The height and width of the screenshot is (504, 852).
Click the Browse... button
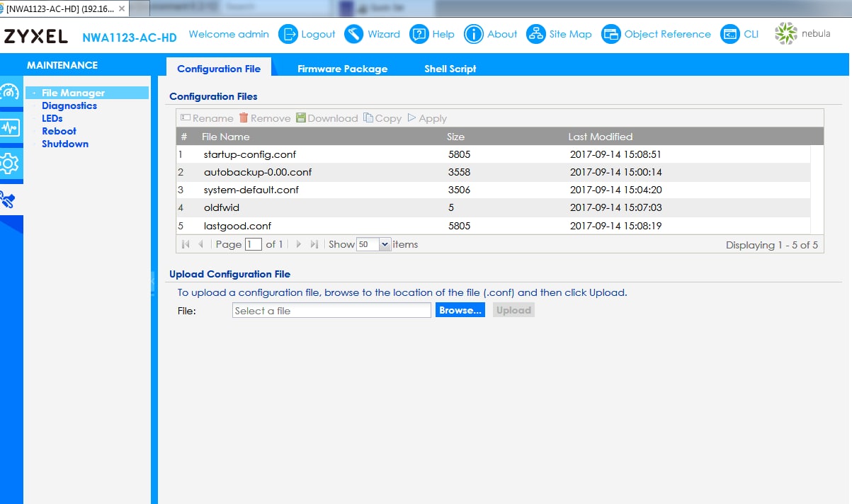[x=460, y=310]
